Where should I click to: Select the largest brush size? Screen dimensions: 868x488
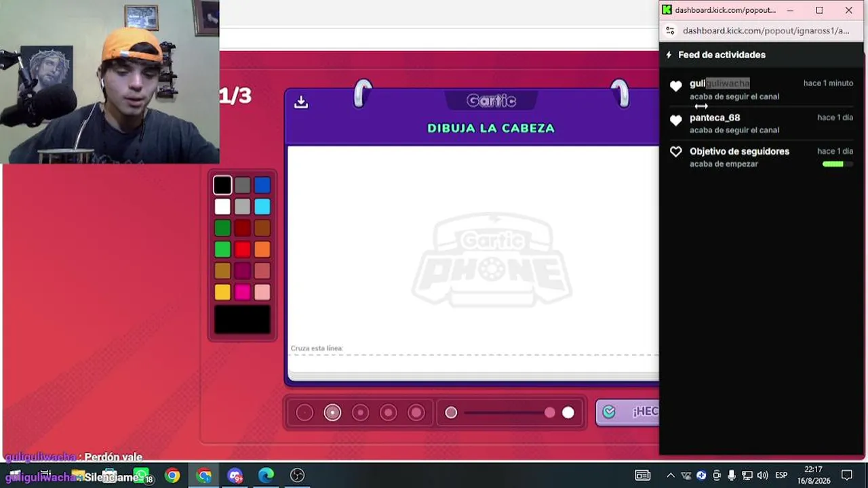[x=416, y=412]
